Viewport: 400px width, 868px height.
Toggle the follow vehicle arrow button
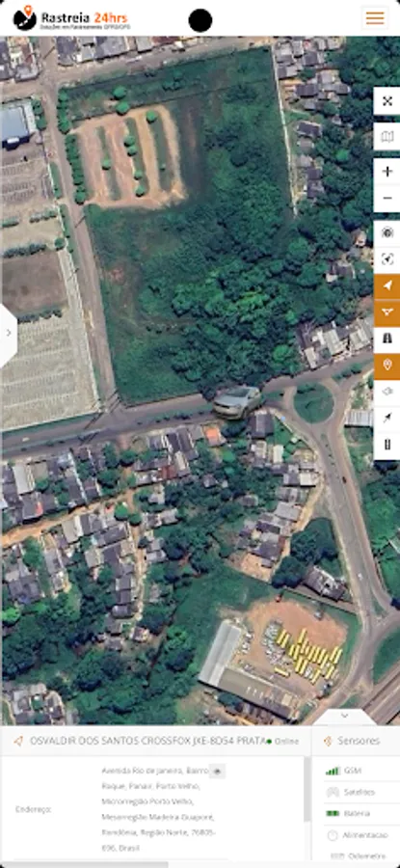tap(387, 285)
